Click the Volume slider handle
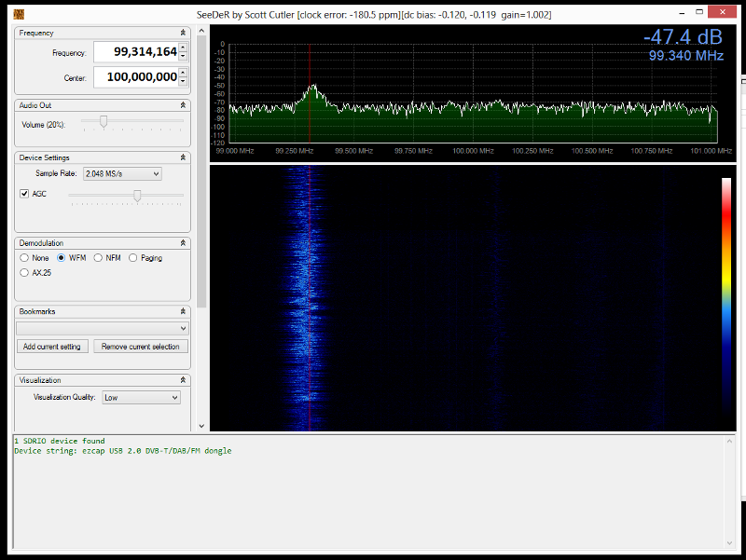746x560 pixels. click(104, 121)
